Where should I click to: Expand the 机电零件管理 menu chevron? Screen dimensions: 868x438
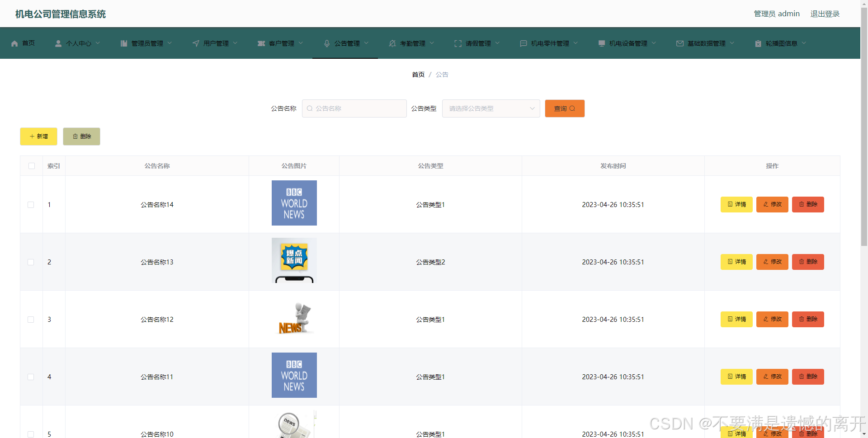[x=576, y=43]
